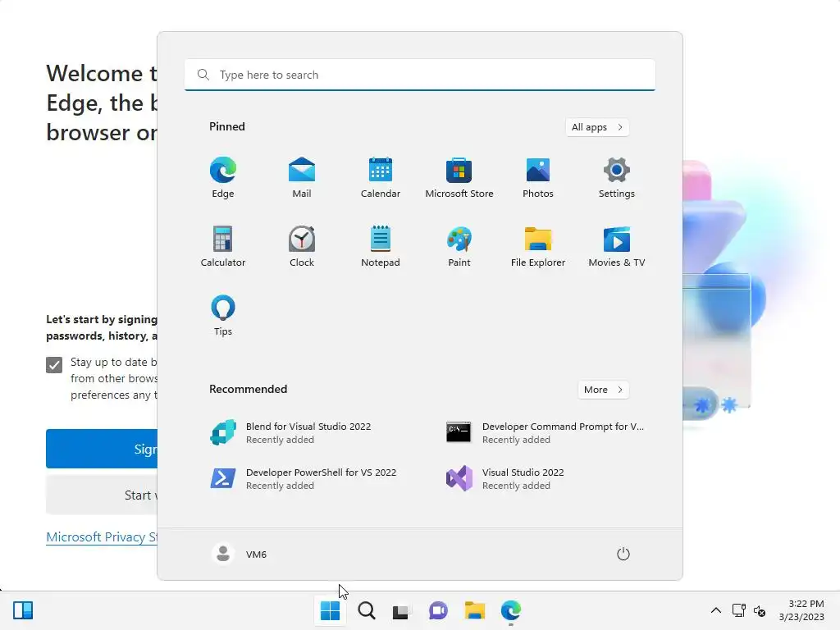Open the VM6 user account menu
The height and width of the screenshot is (630, 840).
(x=240, y=554)
